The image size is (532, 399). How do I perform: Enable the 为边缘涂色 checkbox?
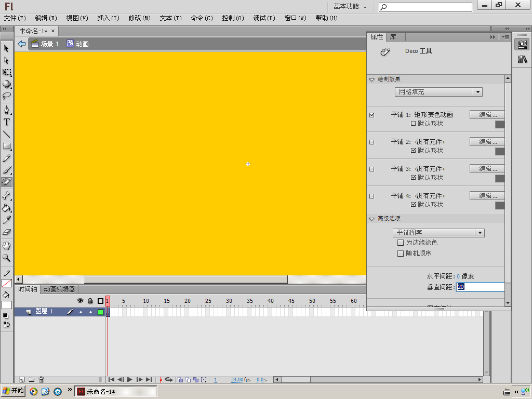[x=401, y=243]
